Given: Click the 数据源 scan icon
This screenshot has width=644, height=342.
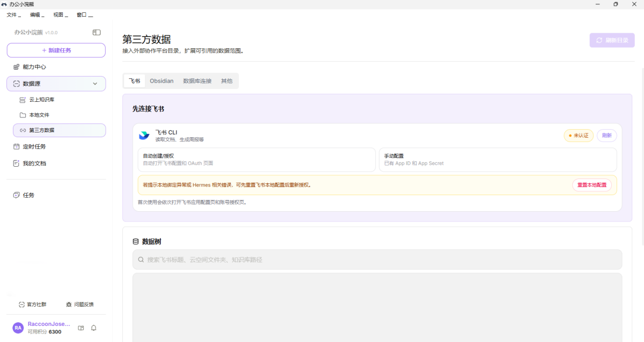Looking at the screenshot, I should pos(16,84).
